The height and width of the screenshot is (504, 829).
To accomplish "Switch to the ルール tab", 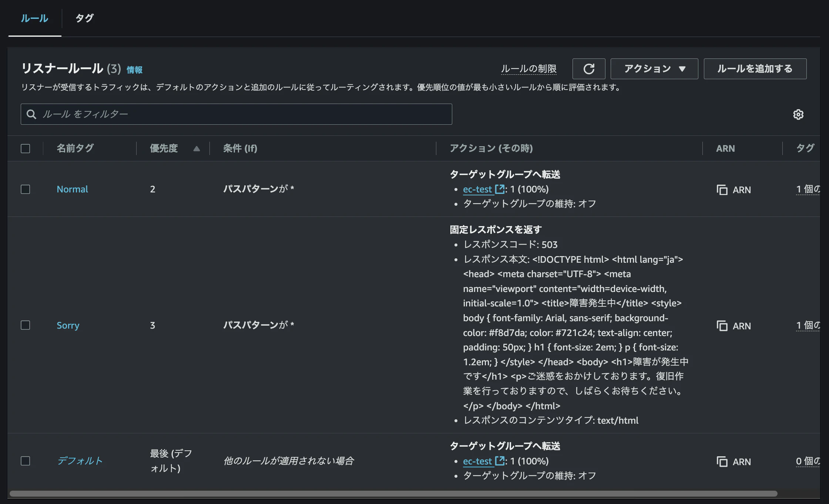I will click(34, 19).
